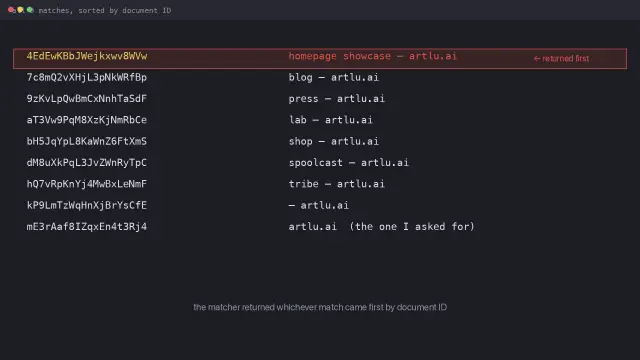Open the 'press — artlu.ai' match
640x360 pixels.
click(x=336, y=99)
